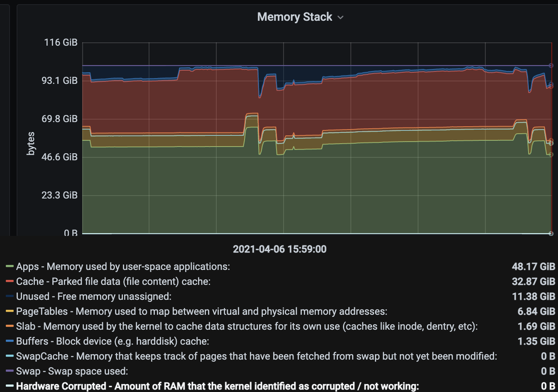Screen dimensions: 558x392
Task: Expand the chevron next to Memory Stack
Action: click(340, 17)
